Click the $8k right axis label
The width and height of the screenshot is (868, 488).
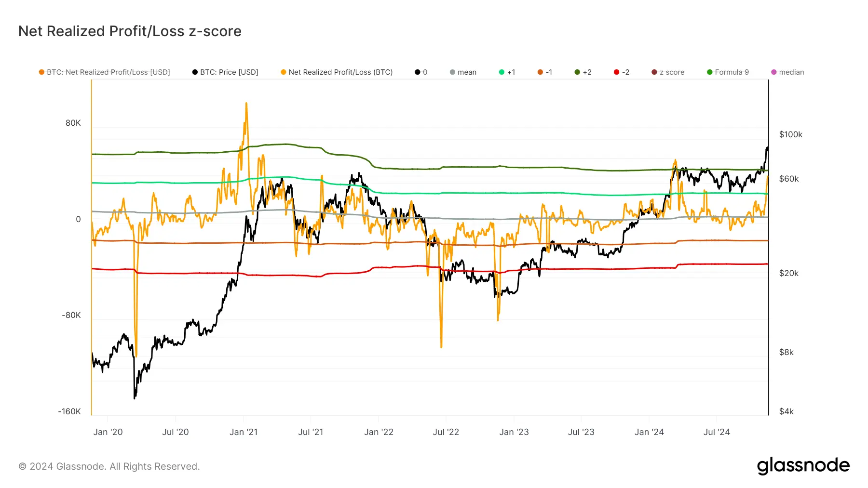[787, 352]
